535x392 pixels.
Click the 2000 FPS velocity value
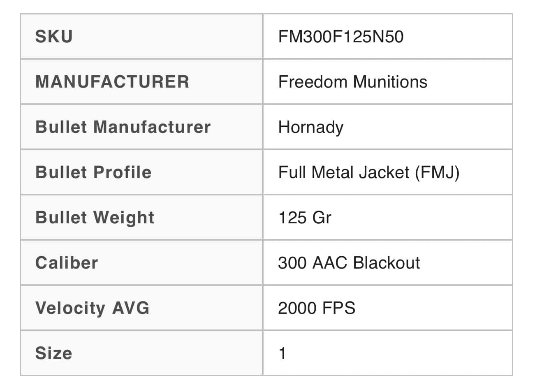(x=317, y=308)
